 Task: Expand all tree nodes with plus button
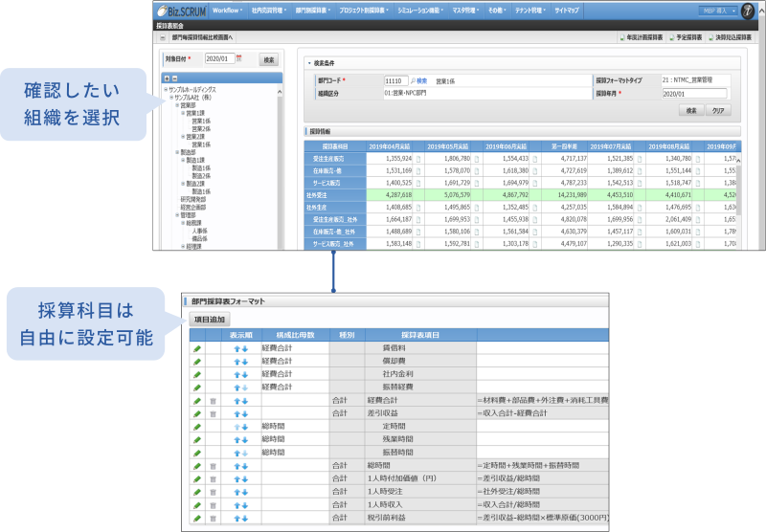click(x=168, y=78)
